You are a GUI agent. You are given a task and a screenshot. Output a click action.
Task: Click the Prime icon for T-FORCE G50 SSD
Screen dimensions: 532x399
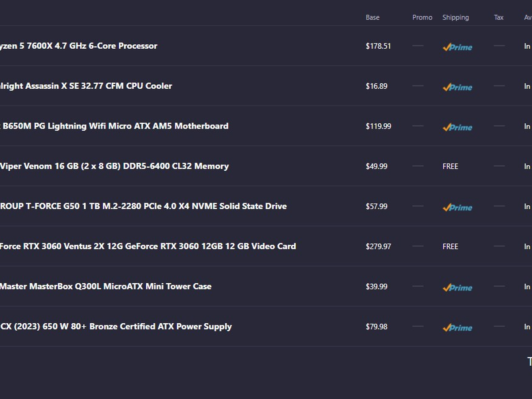pyautogui.click(x=457, y=207)
